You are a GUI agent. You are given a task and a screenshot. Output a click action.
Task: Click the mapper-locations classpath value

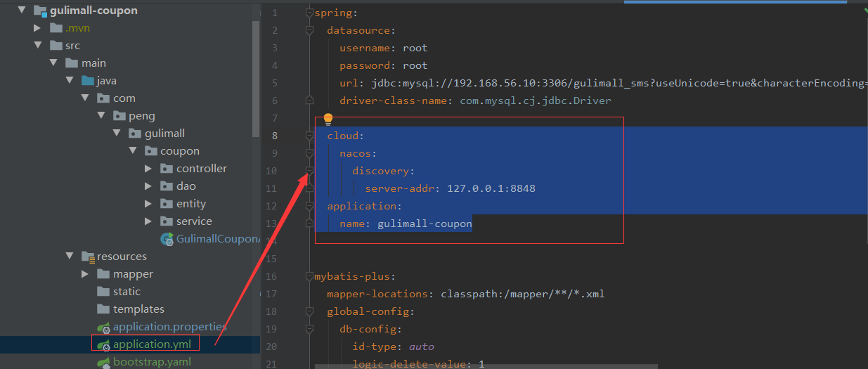click(523, 294)
